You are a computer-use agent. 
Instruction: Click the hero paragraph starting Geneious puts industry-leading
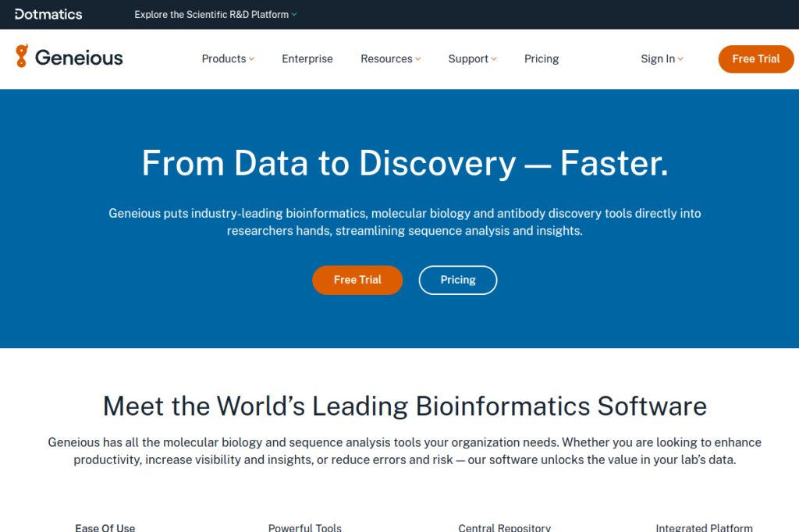405,222
